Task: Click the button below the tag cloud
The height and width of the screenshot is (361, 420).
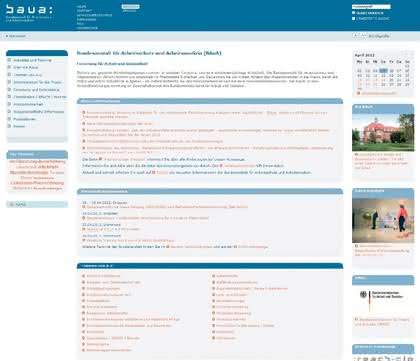Action: pos(37,204)
